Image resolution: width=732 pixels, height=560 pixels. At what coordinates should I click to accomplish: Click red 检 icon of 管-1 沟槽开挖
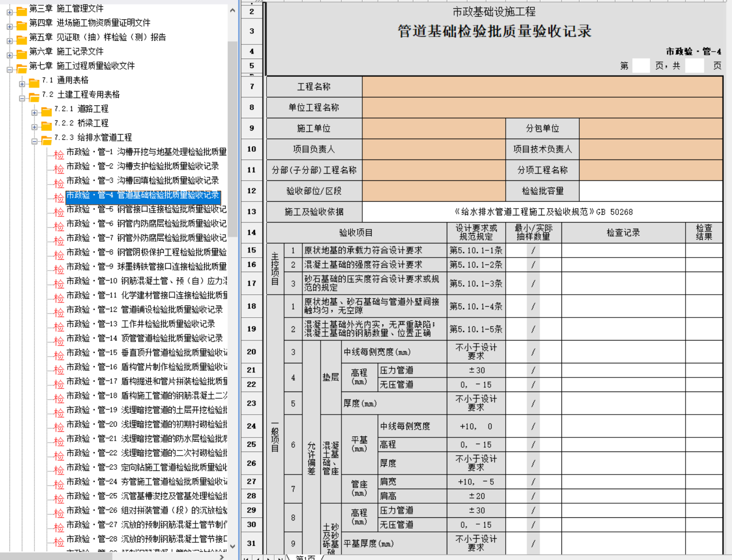click(59, 154)
